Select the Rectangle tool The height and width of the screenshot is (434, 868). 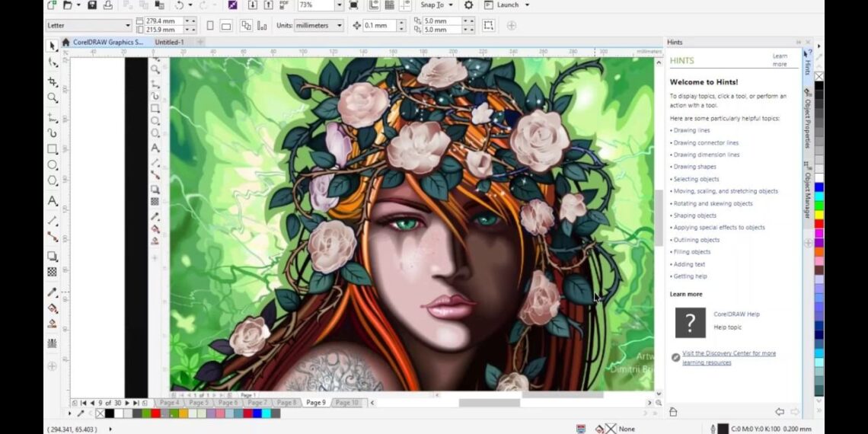tap(53, 149)
